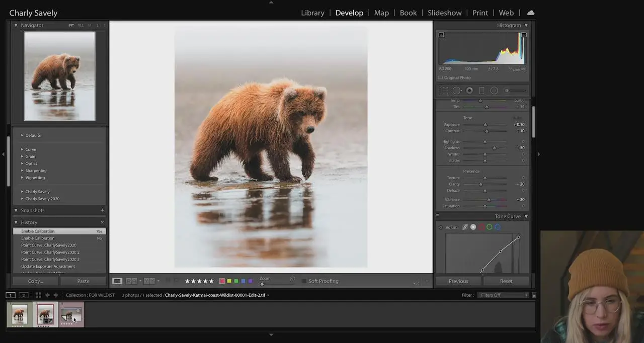The width and height of the screenshot is (644, 343).
Task: Enable the tone curve target adjustment tool
Action: pos(441,227)
